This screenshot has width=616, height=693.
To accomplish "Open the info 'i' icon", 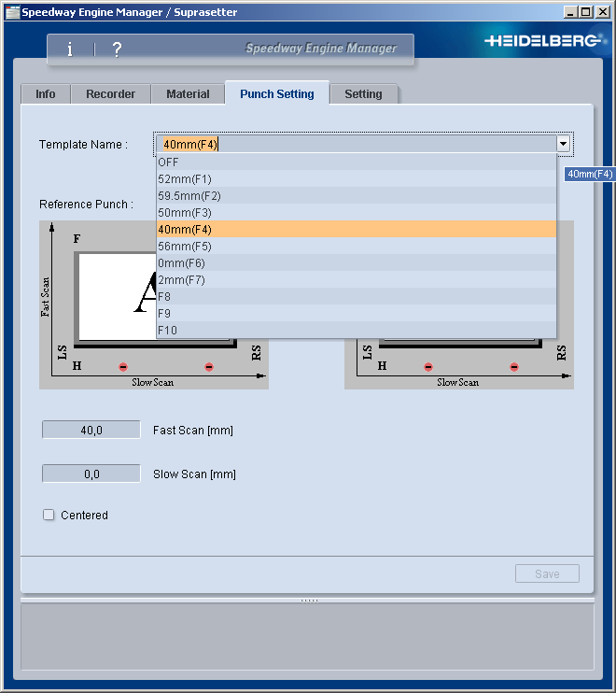I will [x=70, y=49].
